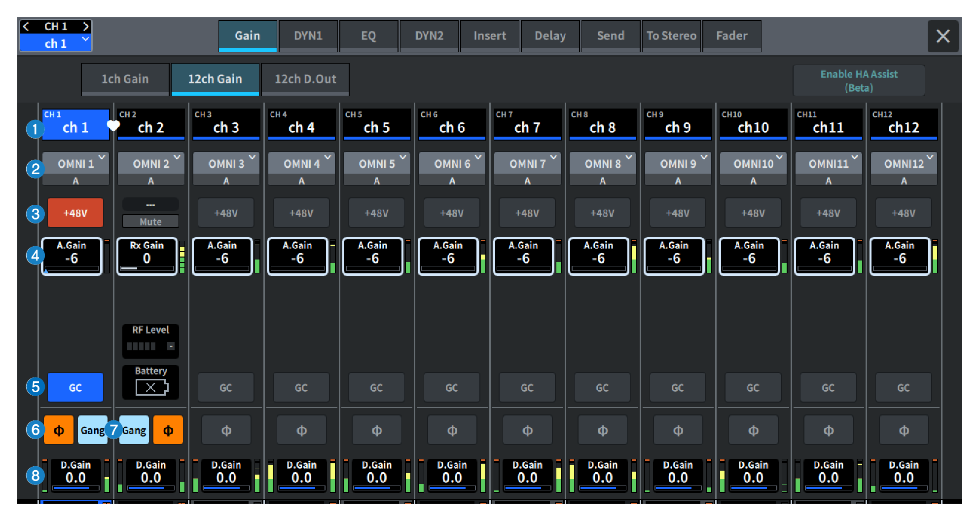Open the OMNI 1 input patch dropdown
Viewport: 980px width, 521px height.
click(75, 164)
